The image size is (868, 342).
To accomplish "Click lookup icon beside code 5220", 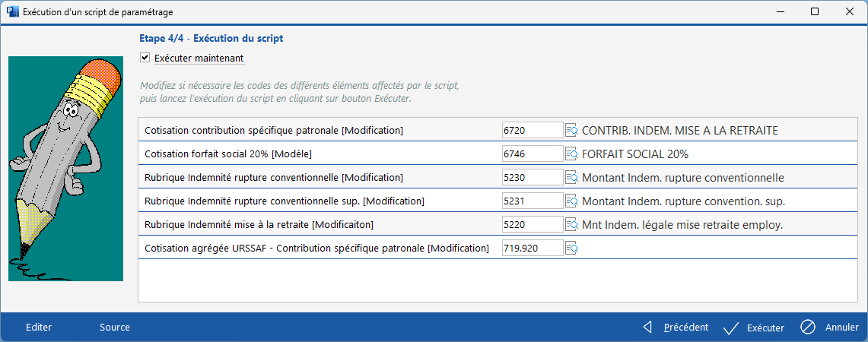I will pyautogui.click(x=571, y=225).
